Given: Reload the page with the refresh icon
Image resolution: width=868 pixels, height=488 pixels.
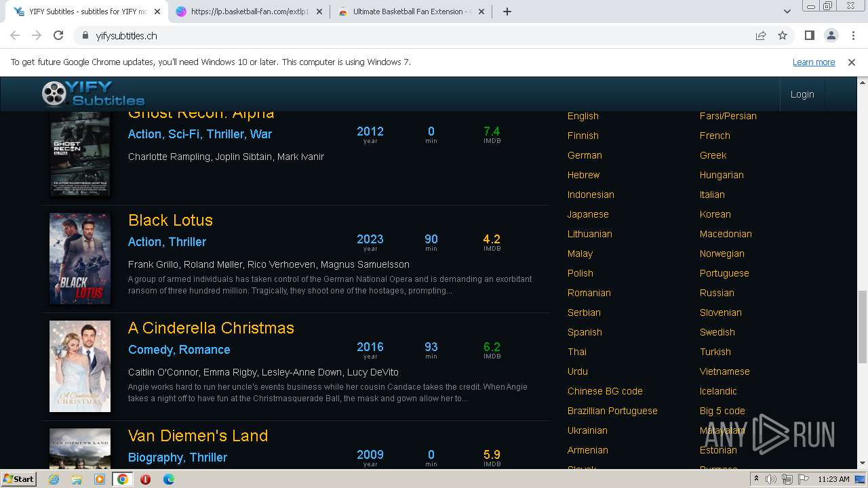Looking at the screenshot, I should [x=58, y=35].
